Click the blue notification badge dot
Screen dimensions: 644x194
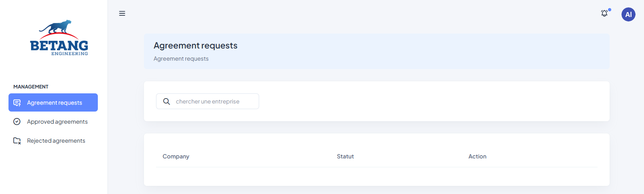(610, 10)
